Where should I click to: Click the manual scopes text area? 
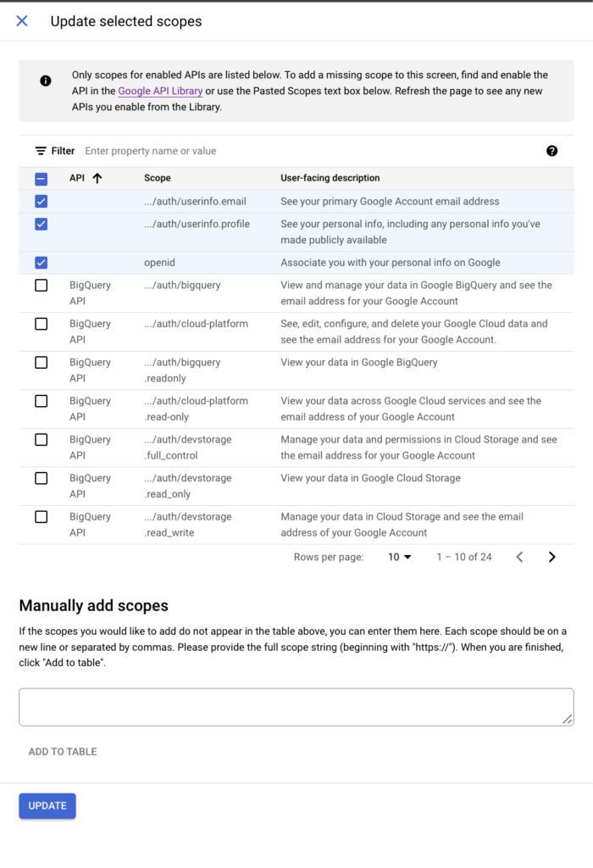(296, 707)
